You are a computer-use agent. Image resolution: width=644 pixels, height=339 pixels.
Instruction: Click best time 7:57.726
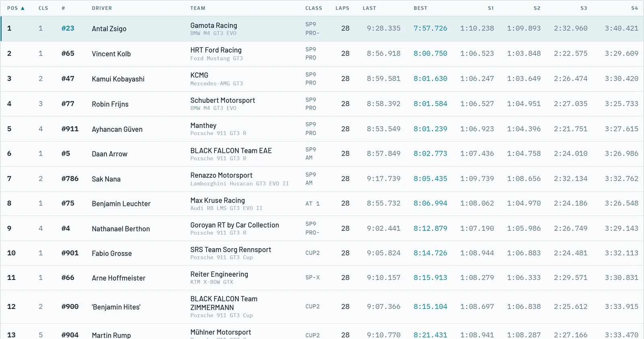430,28
